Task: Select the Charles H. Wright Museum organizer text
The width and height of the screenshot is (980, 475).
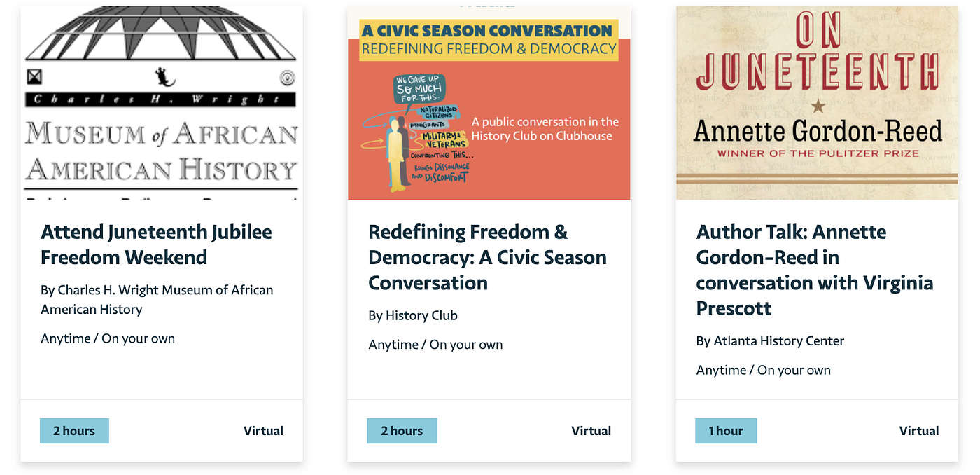Action: pos(157,299)
